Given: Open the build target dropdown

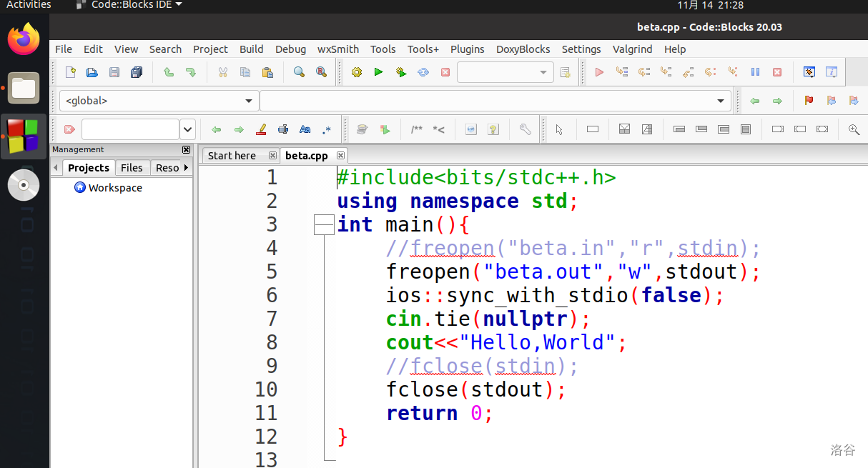Looking at the screenshot, I should tap(543, 72).
